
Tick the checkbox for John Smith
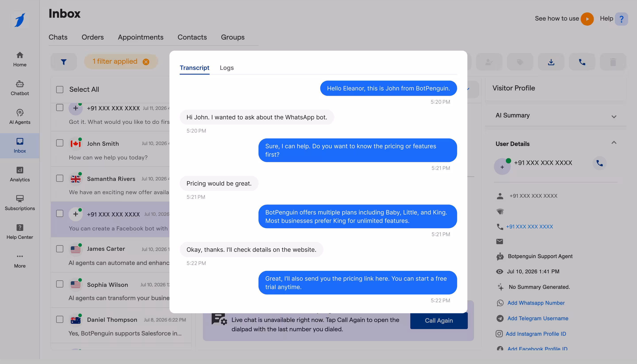(60, 143)
